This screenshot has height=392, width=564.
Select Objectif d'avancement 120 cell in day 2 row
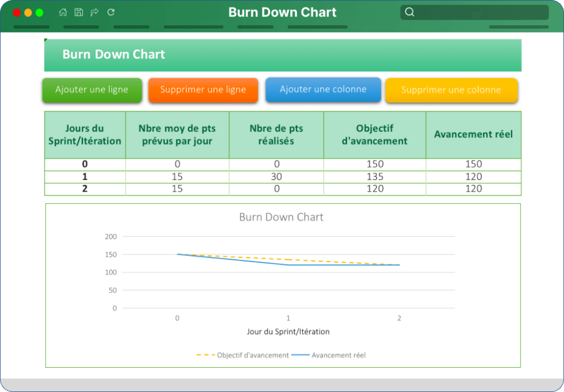(x=375, y=189)
